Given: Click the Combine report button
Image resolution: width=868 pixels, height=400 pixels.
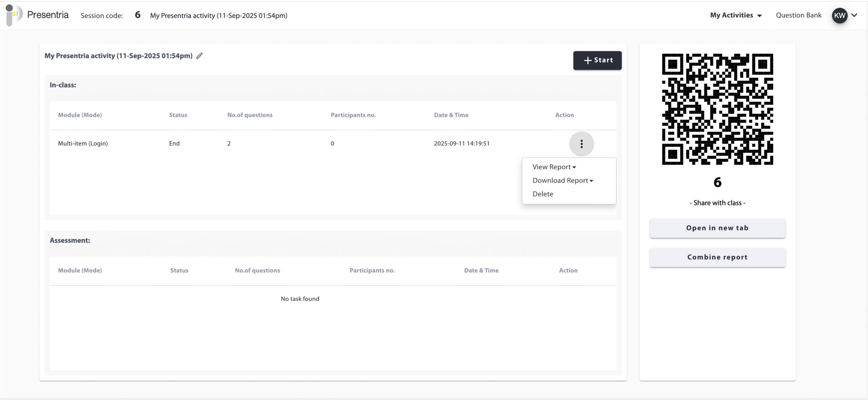Looking at the screenshot, I should pos(717,257).
